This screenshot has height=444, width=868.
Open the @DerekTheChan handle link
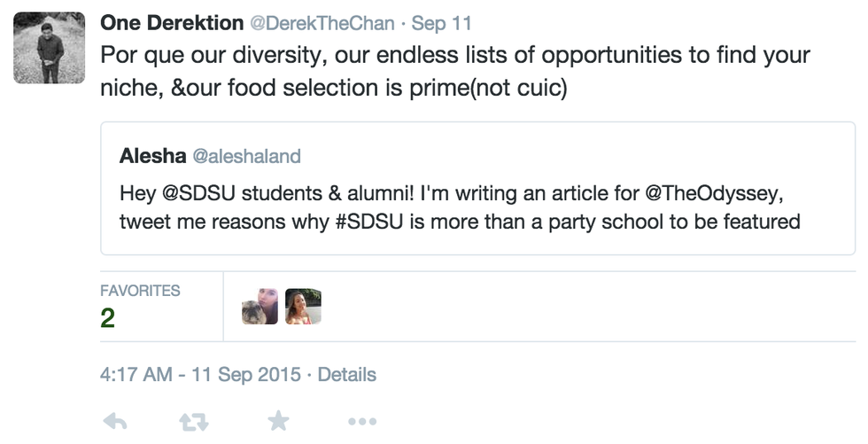tap(322, 21)
